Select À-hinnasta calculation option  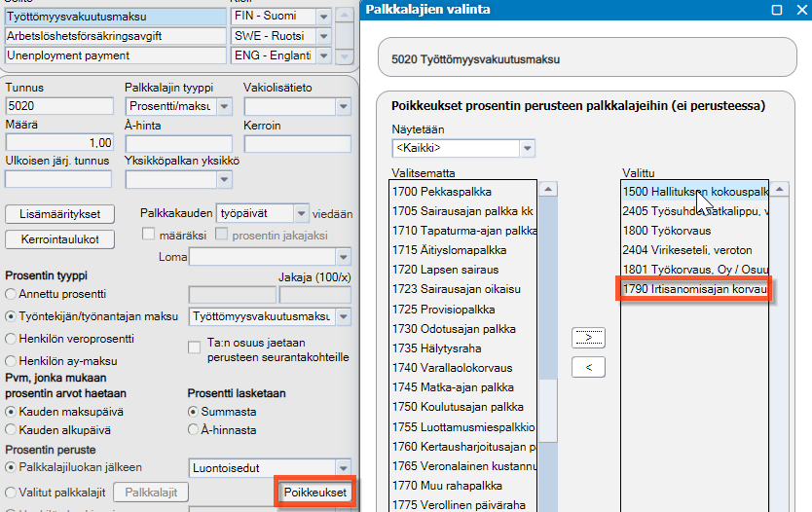click(193, 429)
